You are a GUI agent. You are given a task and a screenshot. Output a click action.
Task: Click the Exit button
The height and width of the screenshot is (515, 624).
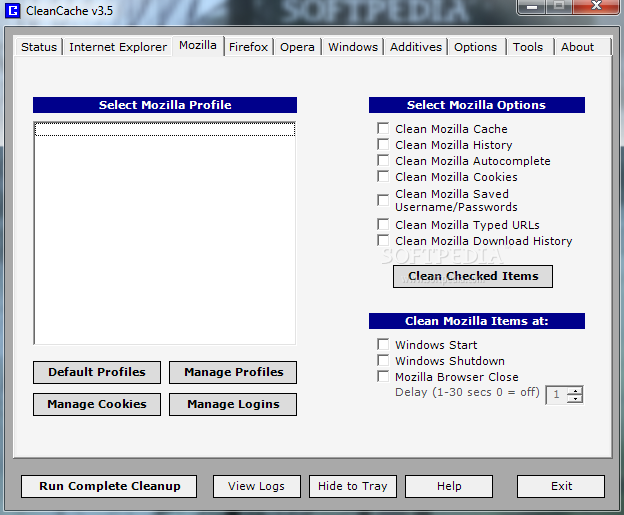click(561, 486)
